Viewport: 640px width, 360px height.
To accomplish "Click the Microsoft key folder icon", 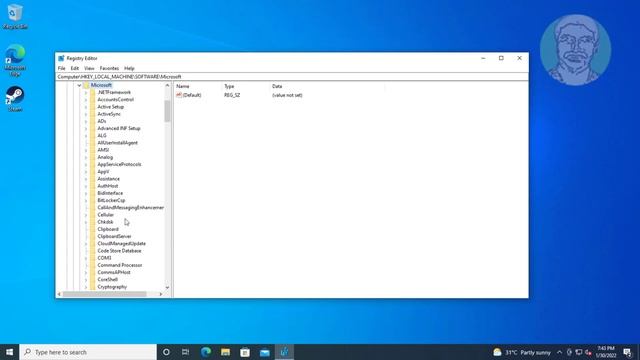I will pos(86,85).
